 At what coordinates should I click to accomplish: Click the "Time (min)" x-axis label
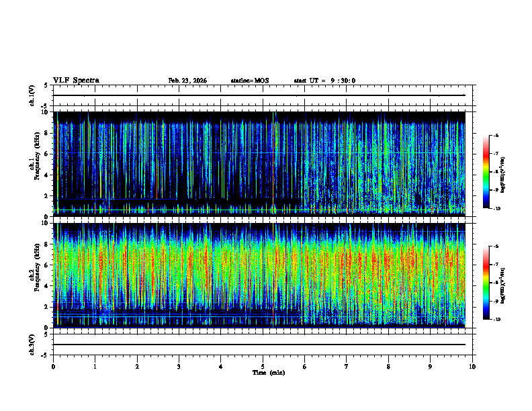(x=269, y=373)
